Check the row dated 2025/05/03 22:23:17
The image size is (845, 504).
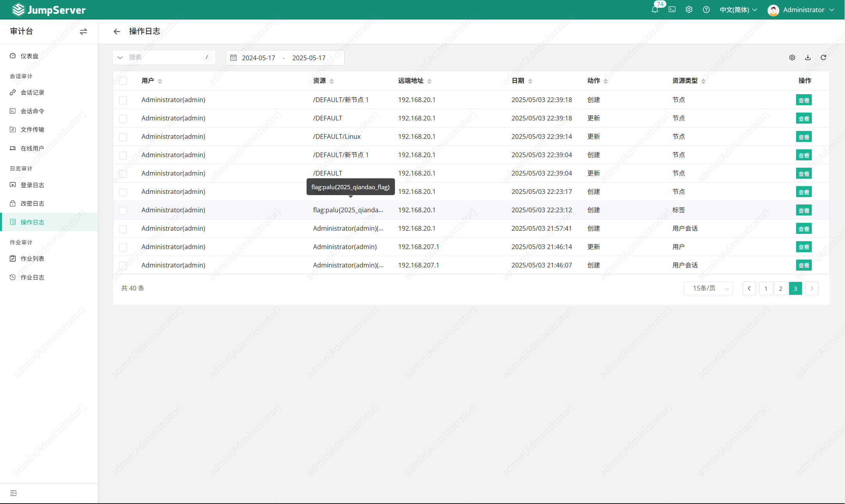[x=123, y=192]
